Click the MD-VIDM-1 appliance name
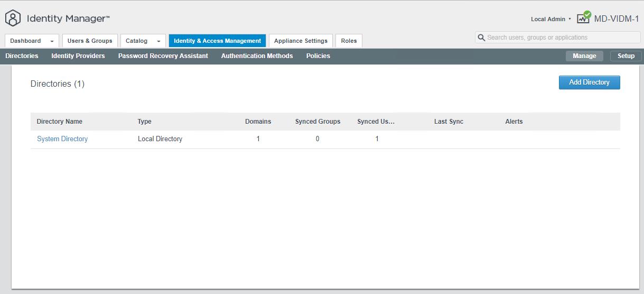The image size is (644, 294). tap(617, 19)
